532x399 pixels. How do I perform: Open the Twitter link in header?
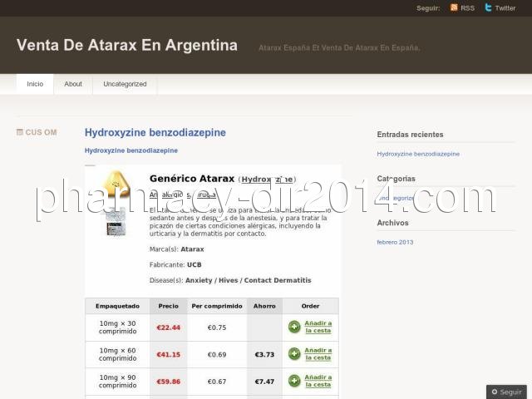[505, 8]
